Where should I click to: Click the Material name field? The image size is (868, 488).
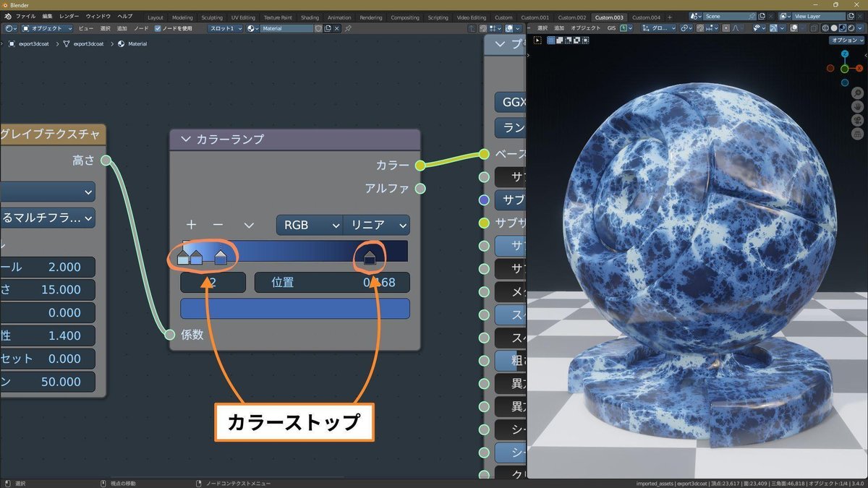click(286, 28)
